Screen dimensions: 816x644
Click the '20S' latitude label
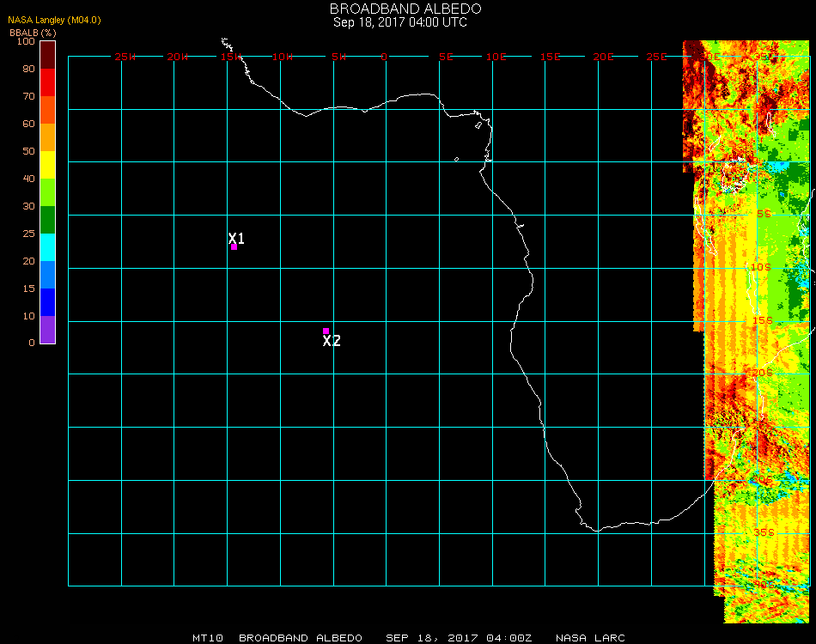tap(763, 373)
